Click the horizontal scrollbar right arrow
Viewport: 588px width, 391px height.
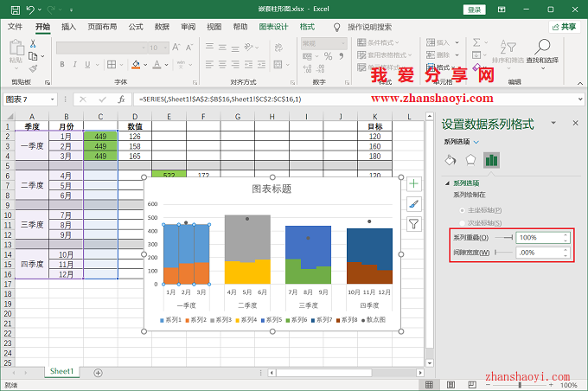[420, 373]
